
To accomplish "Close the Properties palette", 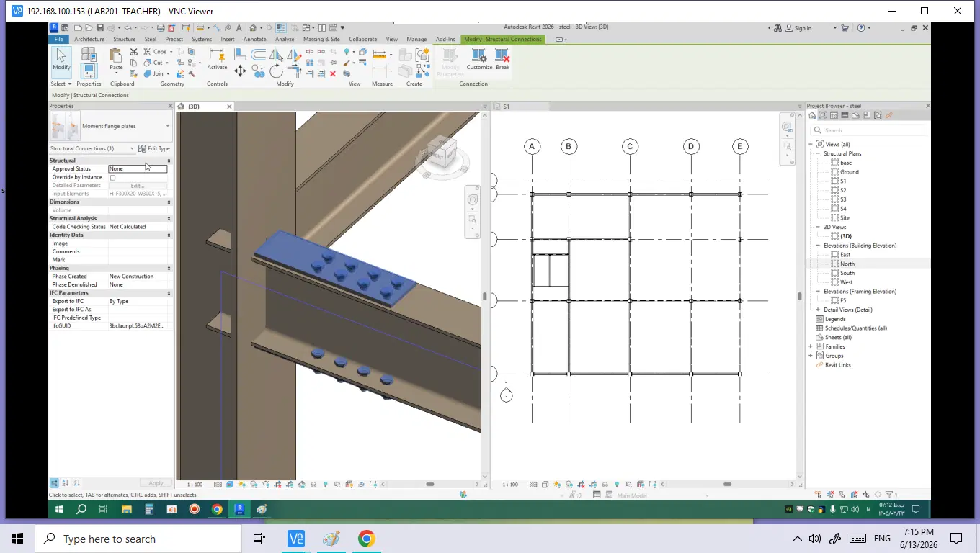I will click(x=170, y=106).
